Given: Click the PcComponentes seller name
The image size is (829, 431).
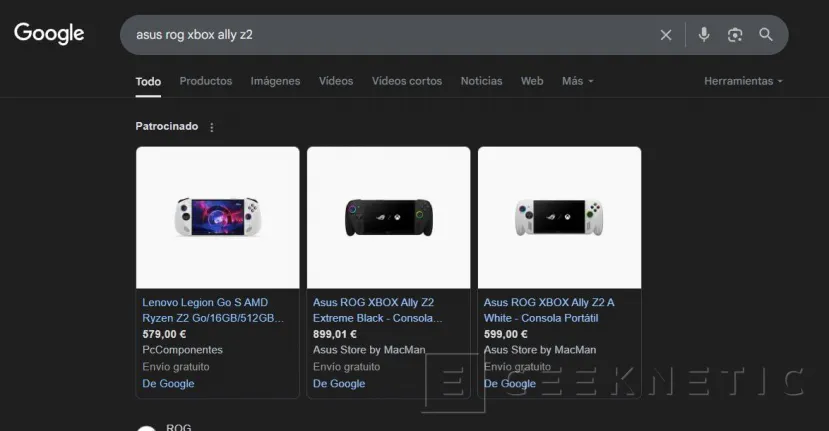Looking at the screenshot, I should (x=182, y=350).
